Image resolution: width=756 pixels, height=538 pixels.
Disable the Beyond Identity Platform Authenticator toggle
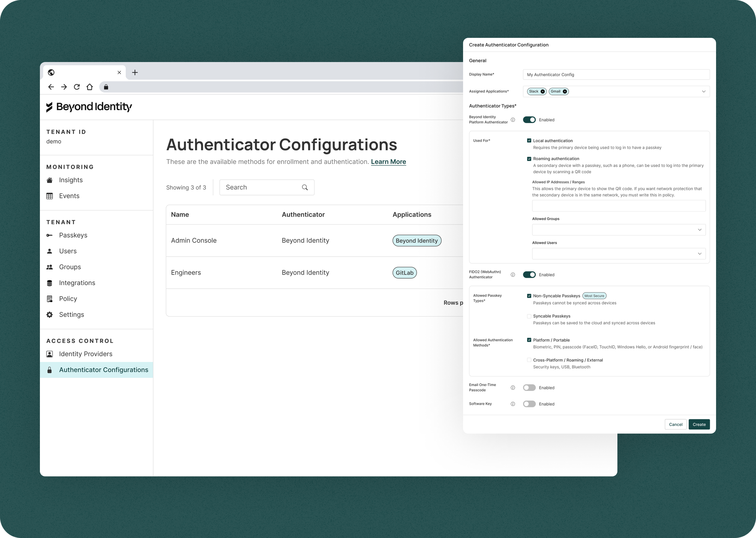[529, 120]
